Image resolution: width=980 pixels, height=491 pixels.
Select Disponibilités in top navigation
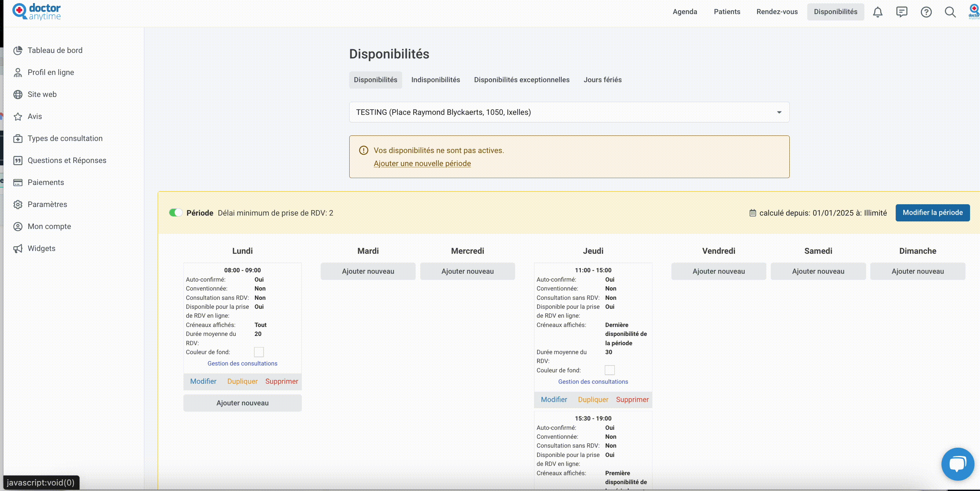coord(835,12)
